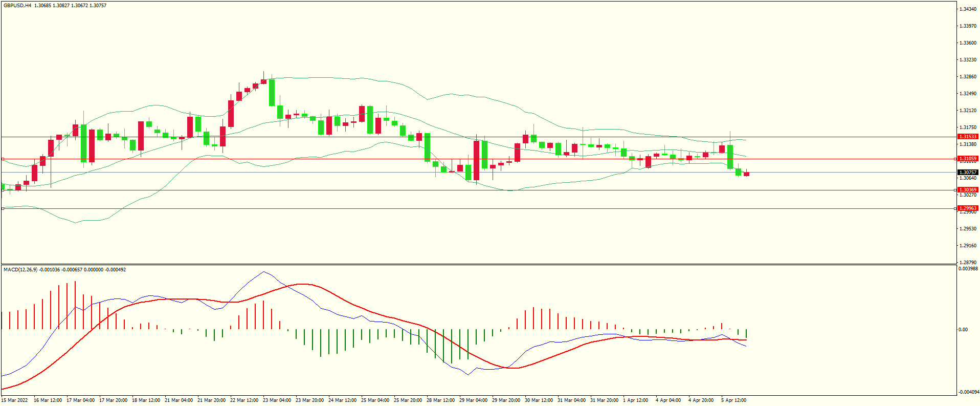Select the red 1.30369 price tag
Screen dimensions: 980x406
pyautogui.click(x=967, y=190)
